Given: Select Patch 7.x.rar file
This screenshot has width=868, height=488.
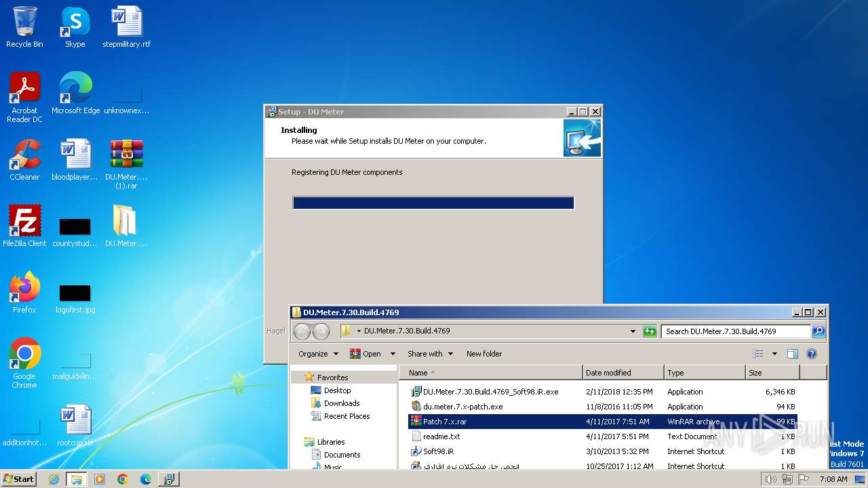Looking at the screenshot, I should 603,422.
